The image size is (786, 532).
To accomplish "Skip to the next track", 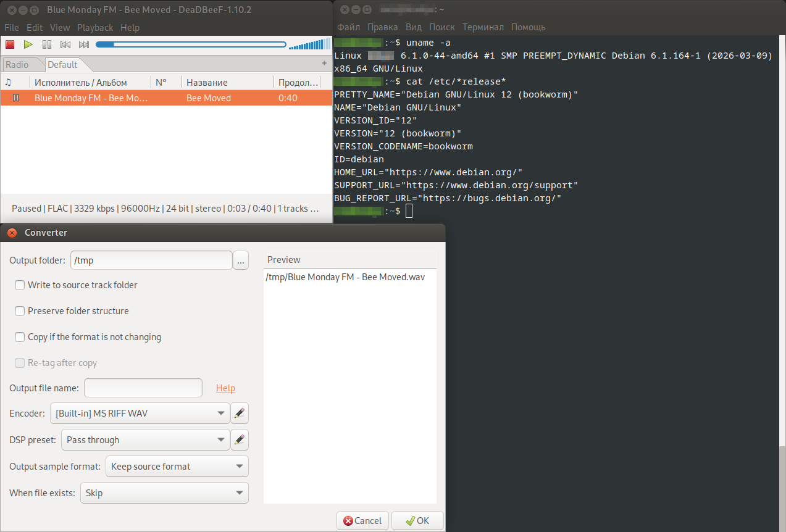I will pyautogui.click(x=84, y=44).
